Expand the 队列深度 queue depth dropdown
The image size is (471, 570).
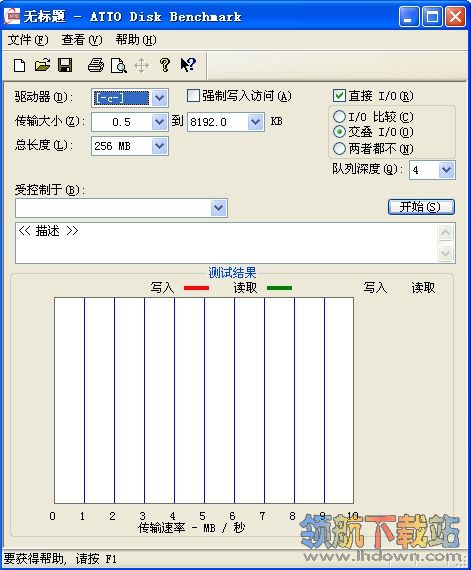coord(446,170)
